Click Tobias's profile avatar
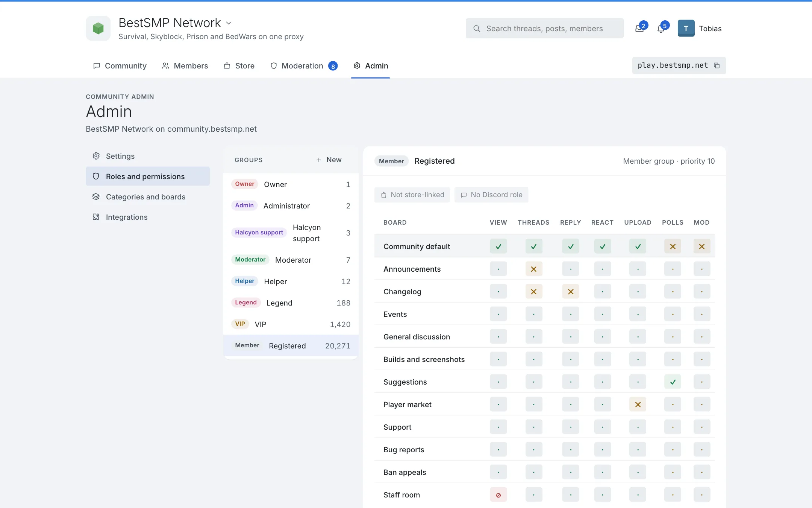 686,29
